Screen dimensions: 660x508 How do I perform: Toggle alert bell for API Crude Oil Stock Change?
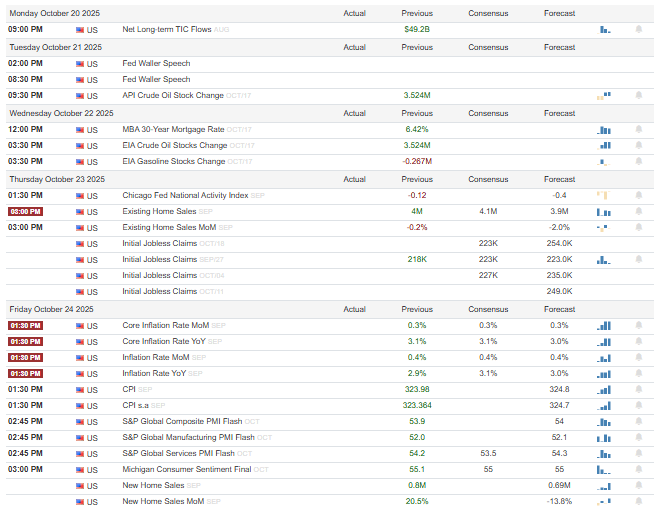(639, 95)
